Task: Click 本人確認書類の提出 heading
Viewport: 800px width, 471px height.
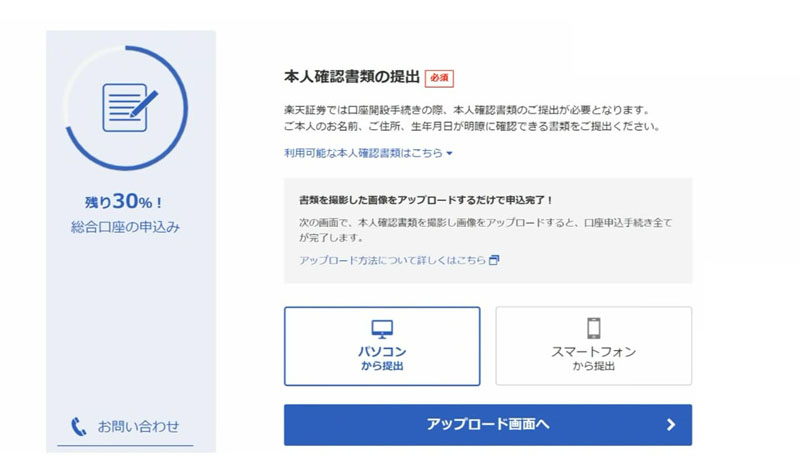Action: click(x=352, y=77)
